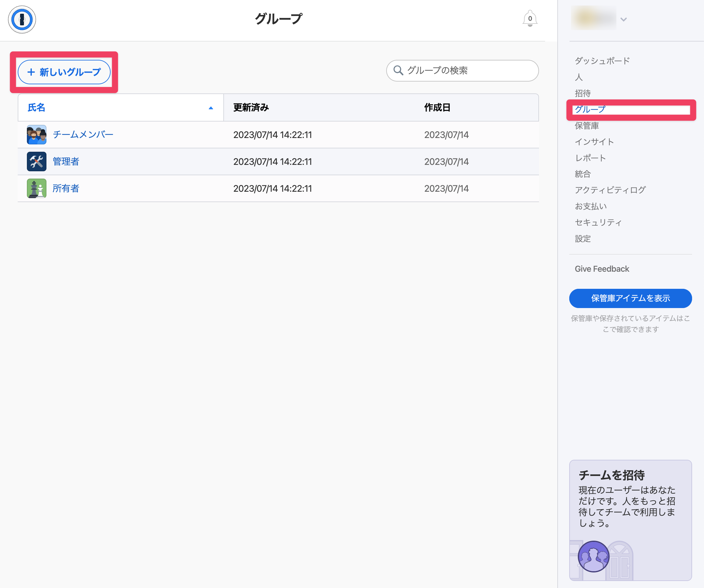This screenshot has width=704, height=588.
Task: Open the notifications bell icon
Action: [530, 18]
